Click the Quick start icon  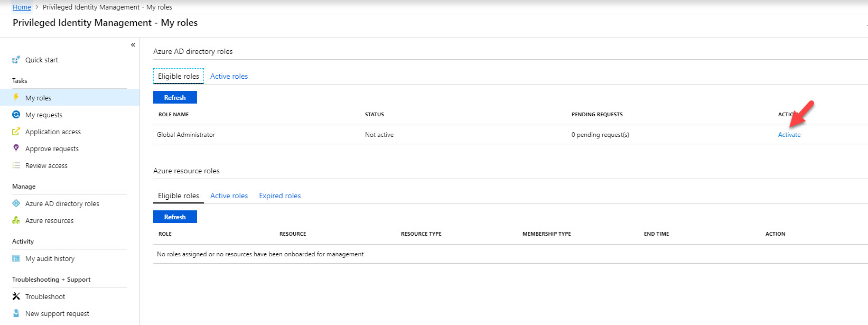coord(16,60)
